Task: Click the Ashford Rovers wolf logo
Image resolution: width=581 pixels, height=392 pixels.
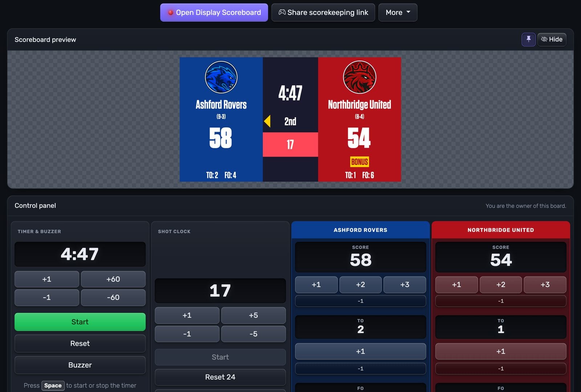Action: click(x=221, y=77)
